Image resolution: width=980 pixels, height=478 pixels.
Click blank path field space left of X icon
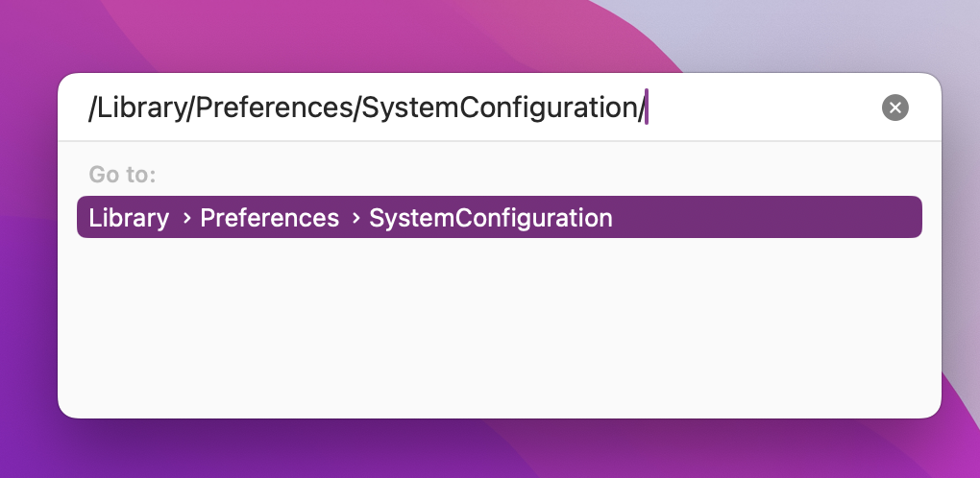click(x=763, y=108)
